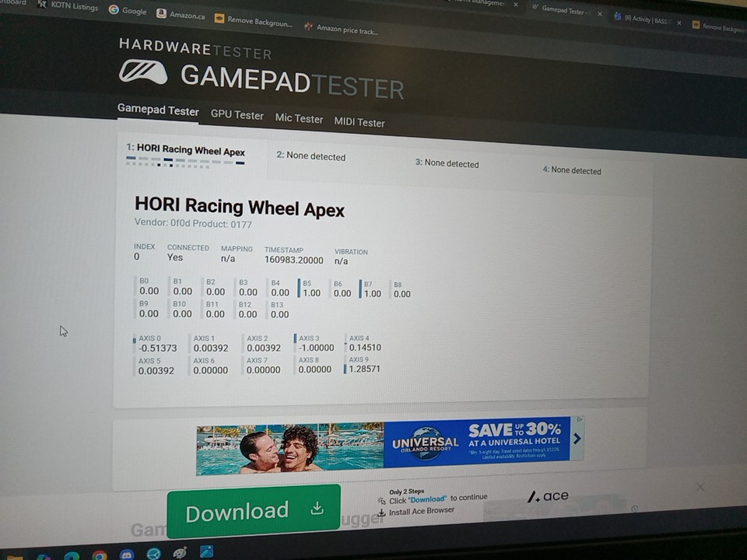Click the ace browser logo
The image size is (747, 560).
(548, 496)
